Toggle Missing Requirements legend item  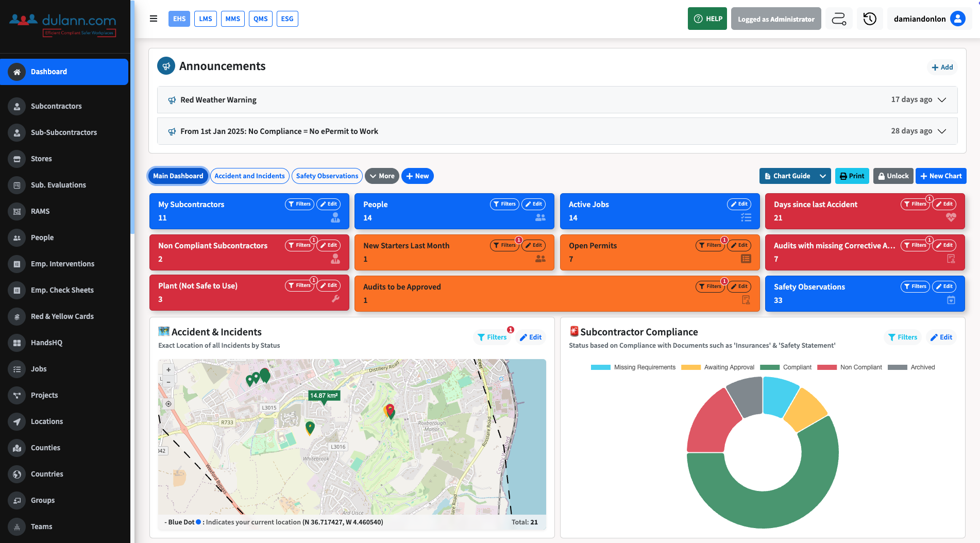click(633, 367)
